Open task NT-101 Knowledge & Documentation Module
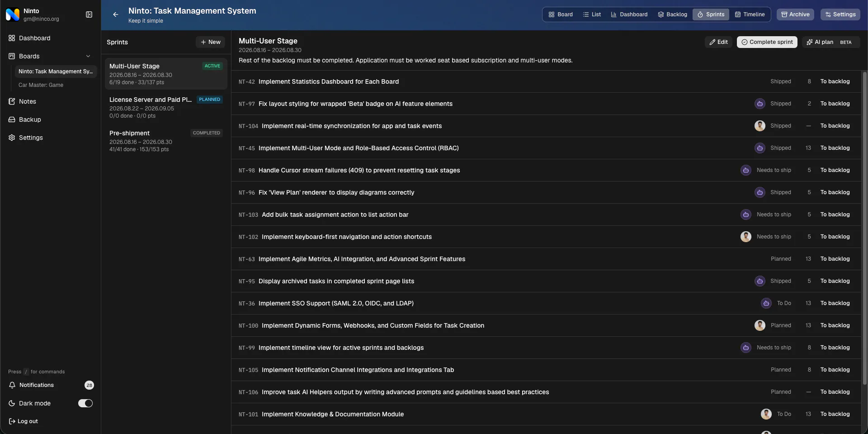 333,414
